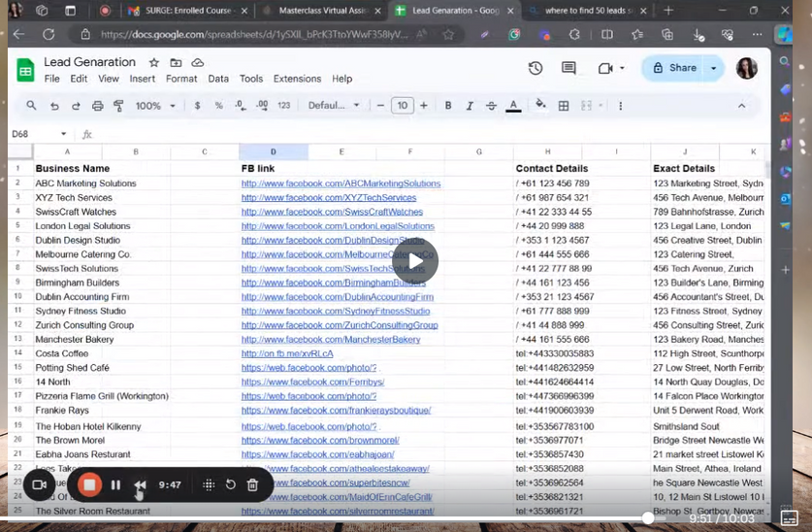The image size is (812, 532).
Task: Check cloud save status icon
Action: point(197,63)
